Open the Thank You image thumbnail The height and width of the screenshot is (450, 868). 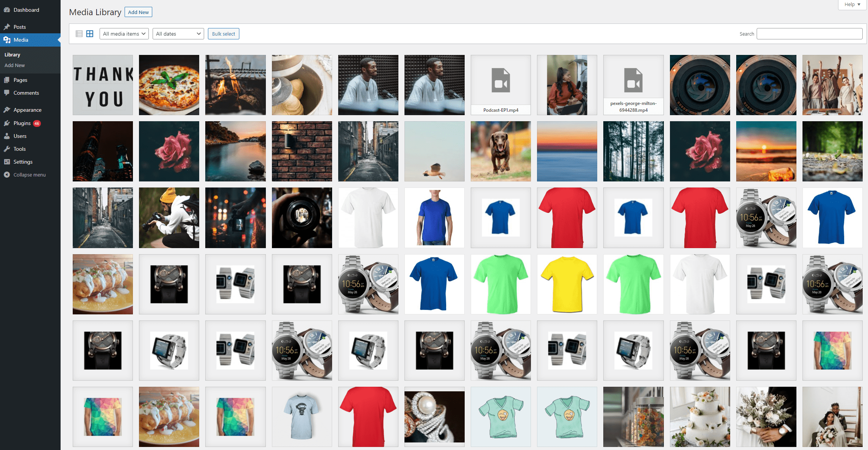pyautogui.click(x=102, y=85)
